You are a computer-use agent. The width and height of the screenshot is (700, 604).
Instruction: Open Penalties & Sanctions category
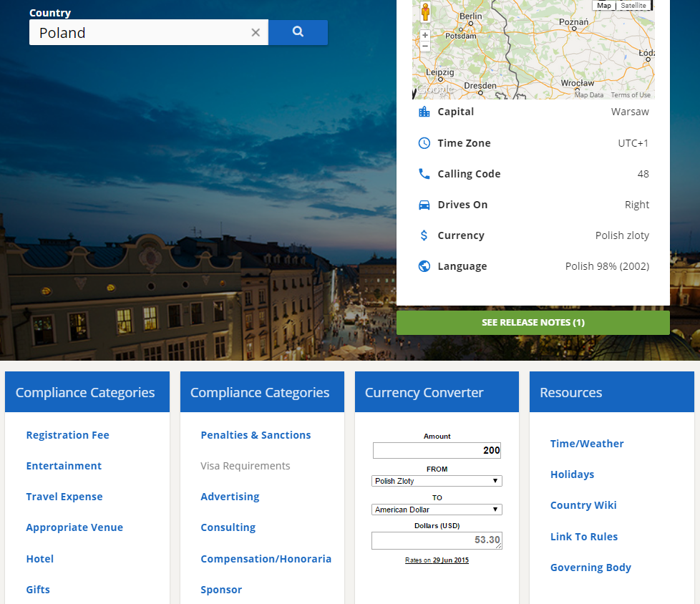(256, 435)
